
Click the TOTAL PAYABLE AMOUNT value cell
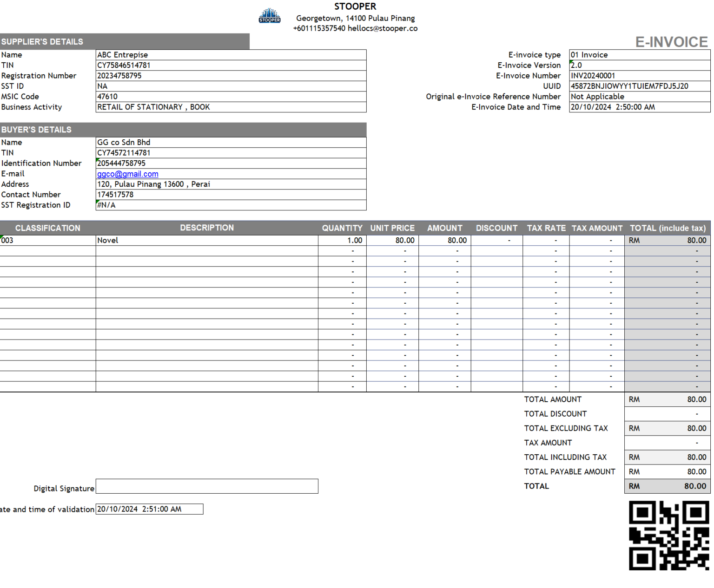point(667,472)
